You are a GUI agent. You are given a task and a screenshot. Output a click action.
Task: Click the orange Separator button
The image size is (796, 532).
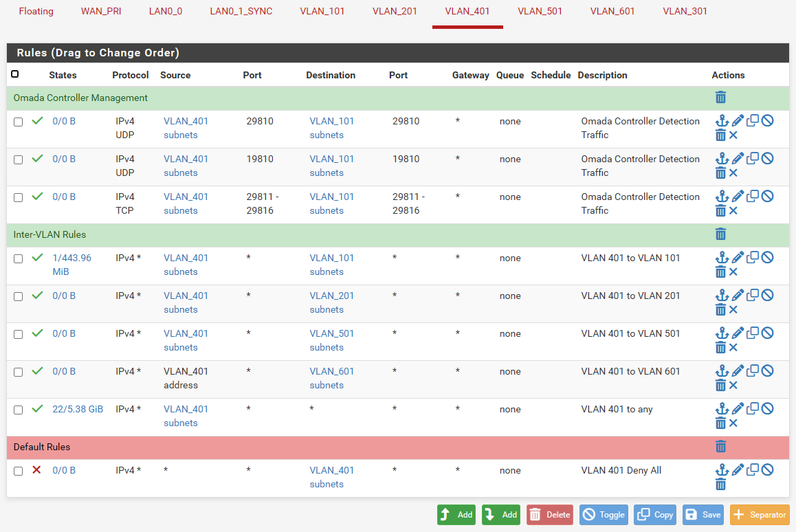pyautogui.click(x=760, y=515)
